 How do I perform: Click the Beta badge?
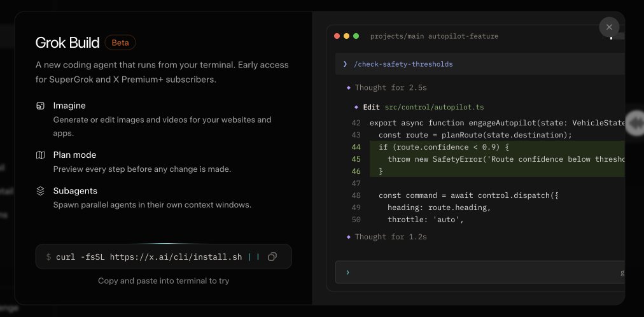120,43
